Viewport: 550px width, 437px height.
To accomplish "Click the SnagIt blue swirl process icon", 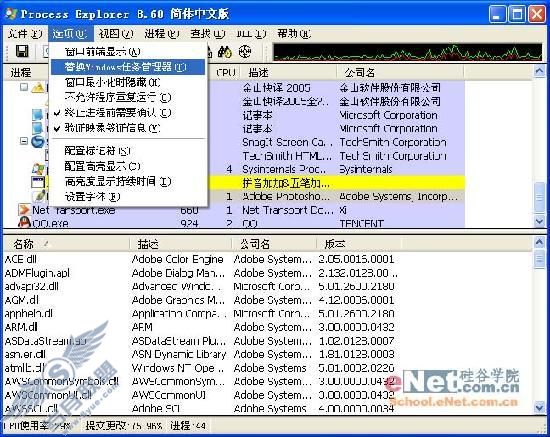I will click(38, 142).
